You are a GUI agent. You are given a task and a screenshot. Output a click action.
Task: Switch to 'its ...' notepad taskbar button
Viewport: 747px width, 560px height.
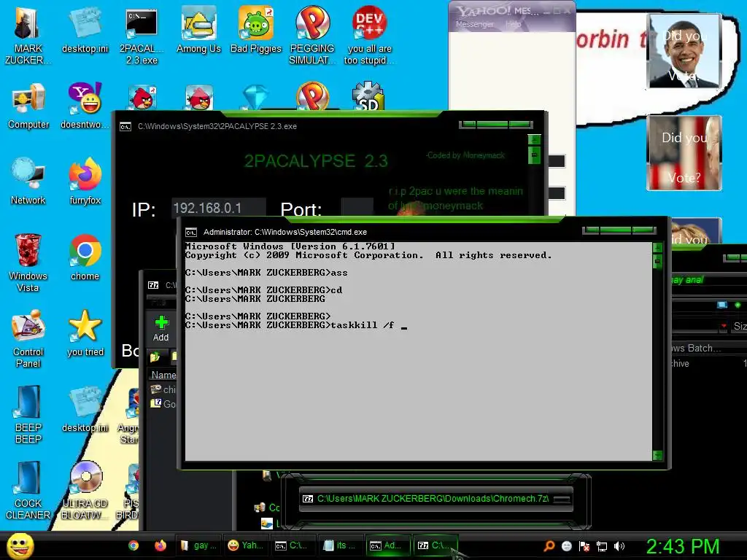click(340, 545)
